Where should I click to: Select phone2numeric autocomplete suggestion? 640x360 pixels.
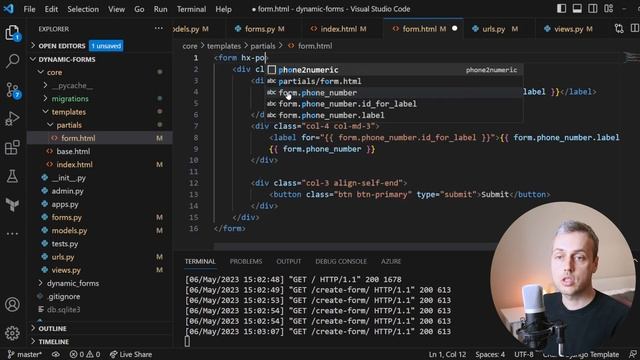pyautogui.click(x=393, y=70)
